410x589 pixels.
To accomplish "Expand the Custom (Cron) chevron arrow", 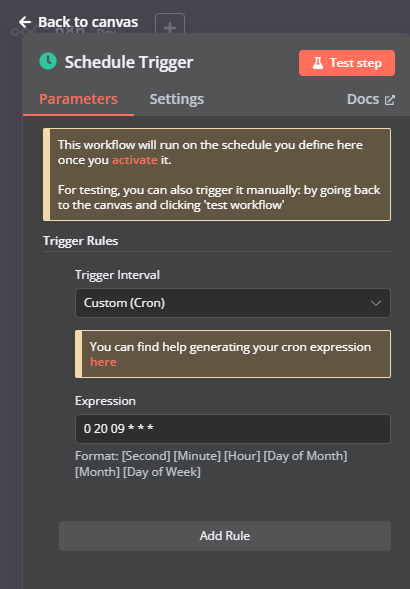I will (x=376, y=303).
